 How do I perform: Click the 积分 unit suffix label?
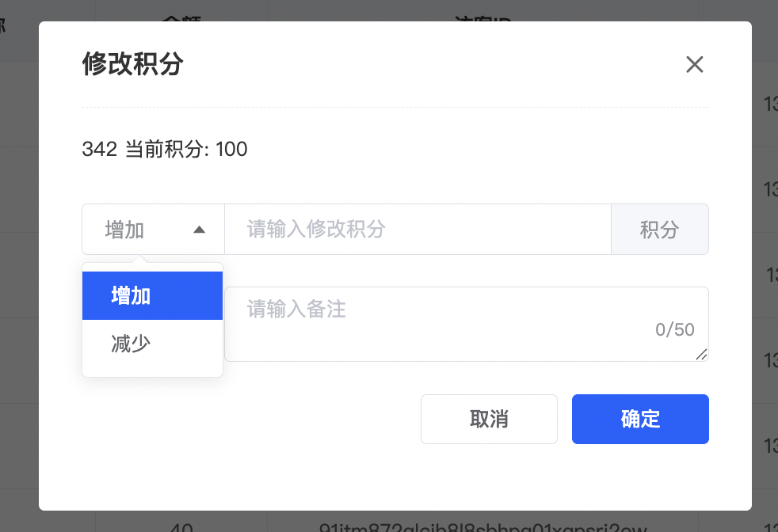pyautogui.click(x=659, y=230)
